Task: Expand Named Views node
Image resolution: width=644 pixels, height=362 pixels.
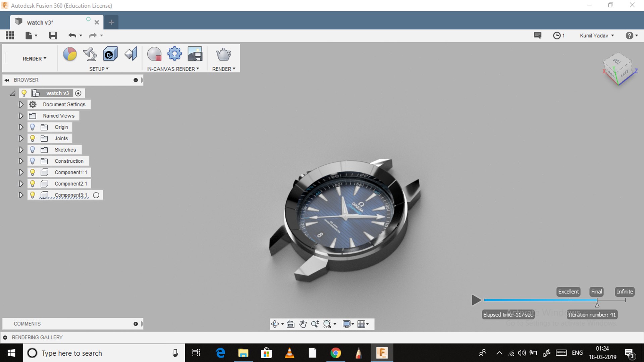Action: pos(21,116)
